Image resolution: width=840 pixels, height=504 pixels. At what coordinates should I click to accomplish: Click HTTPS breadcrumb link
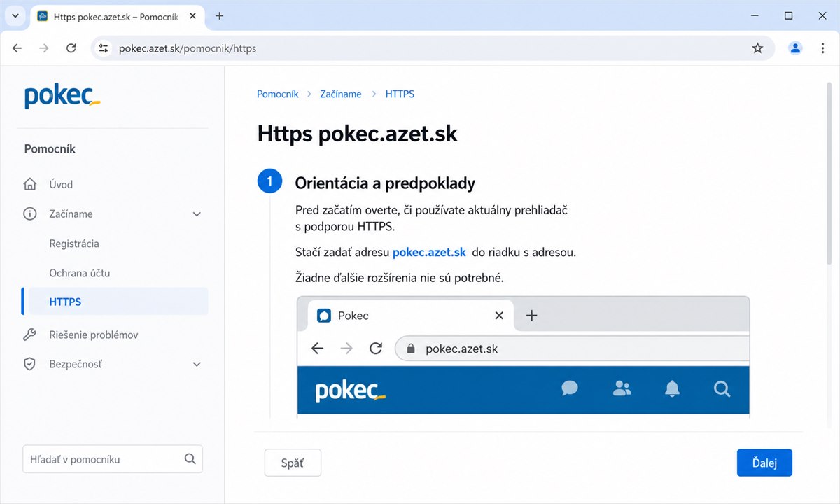[x=400, y=94]
